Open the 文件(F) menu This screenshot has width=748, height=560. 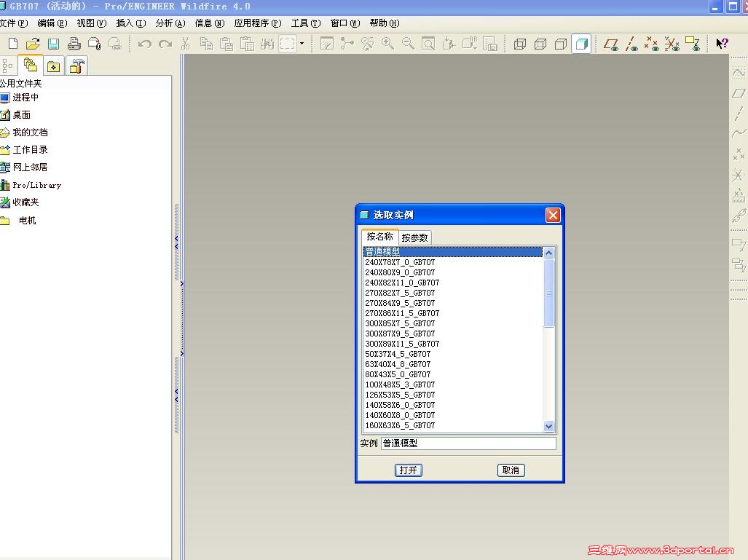(x=13, y=23)
